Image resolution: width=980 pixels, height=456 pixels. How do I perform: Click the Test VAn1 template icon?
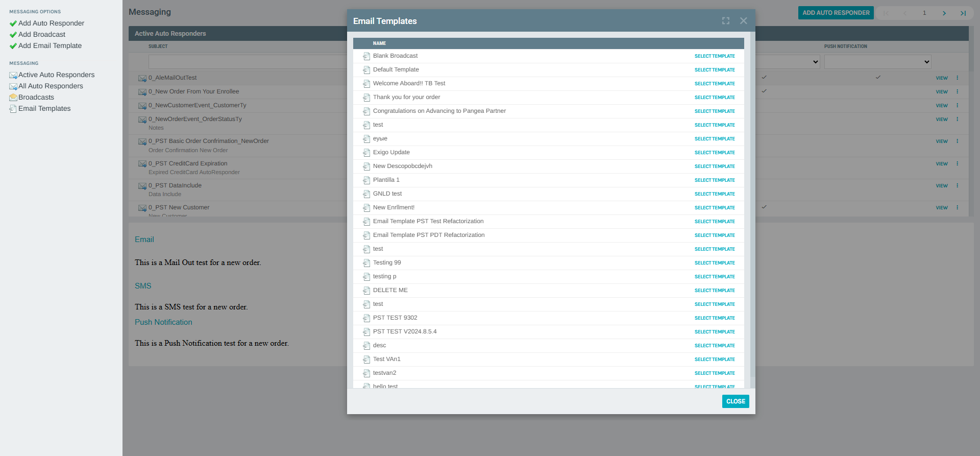tap(366, 359)
